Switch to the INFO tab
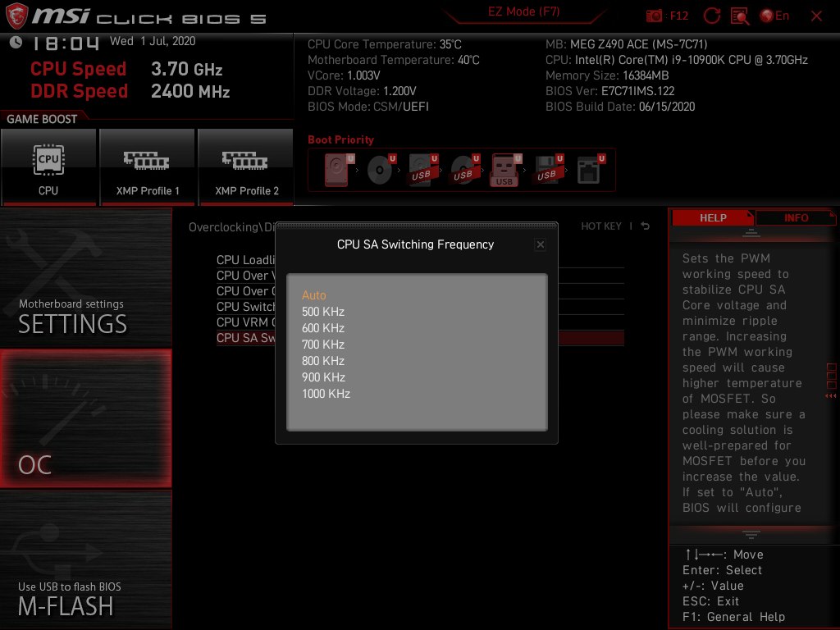The image size is (840, 630). (796, 217)
